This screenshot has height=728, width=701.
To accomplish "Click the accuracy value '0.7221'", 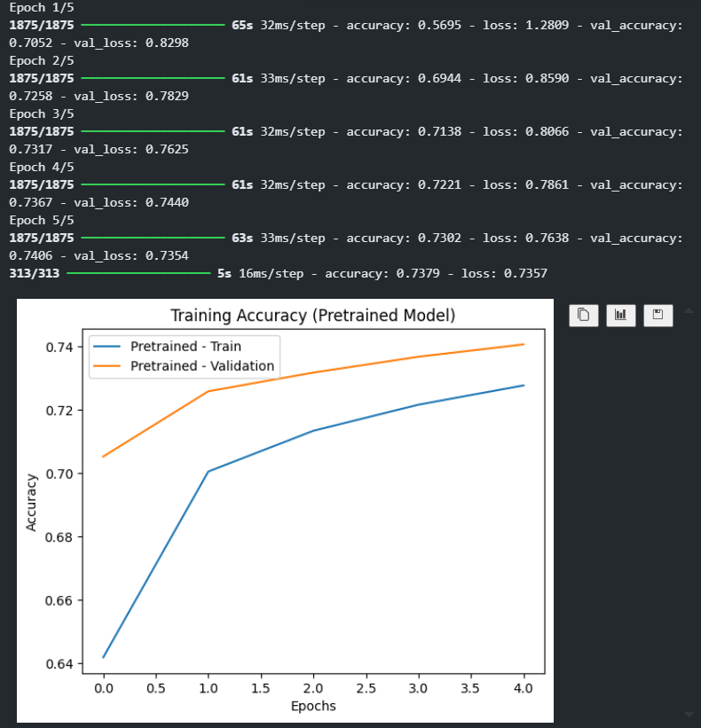I will tap(439, 184).
